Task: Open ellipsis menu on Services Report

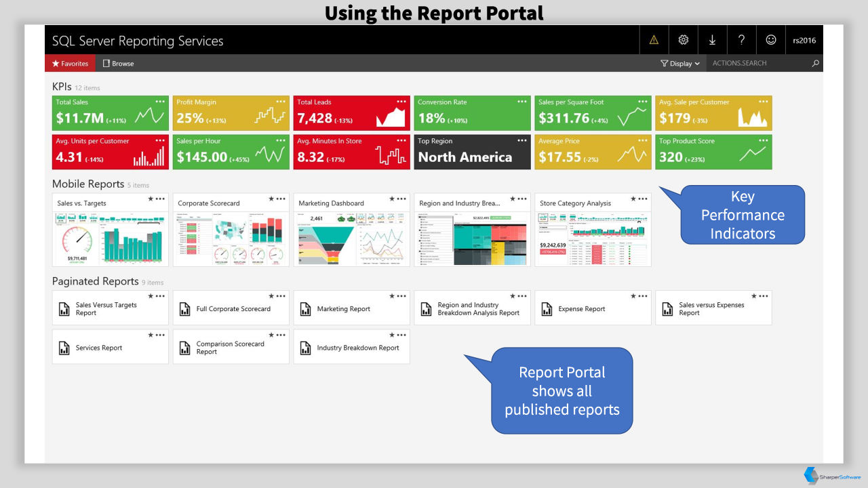Action: [x=160, y=335]
